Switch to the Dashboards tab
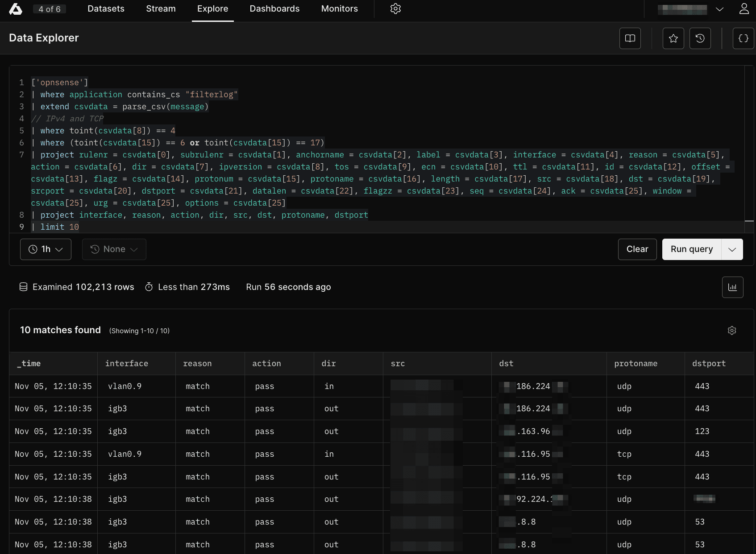Screen dimensions: 756x554 tap(274, 8)
